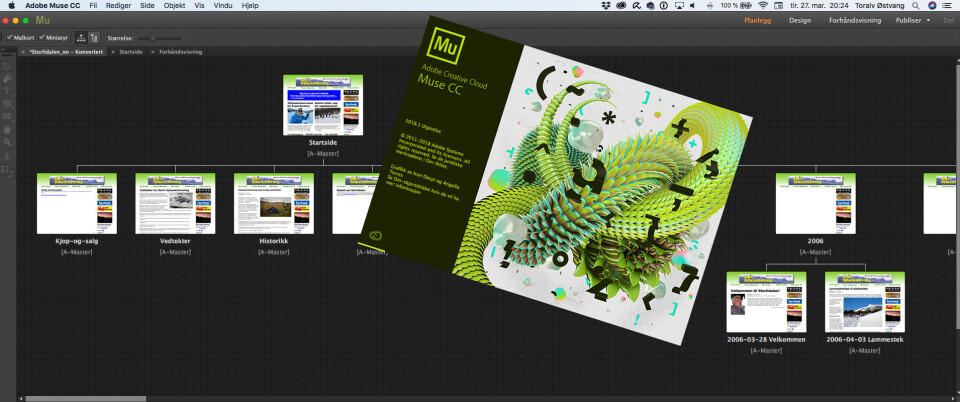960x402 pixels.
Task: Select the Vedtekter page thumbnail
Action: pyautogui.click(x=175, y=203)
